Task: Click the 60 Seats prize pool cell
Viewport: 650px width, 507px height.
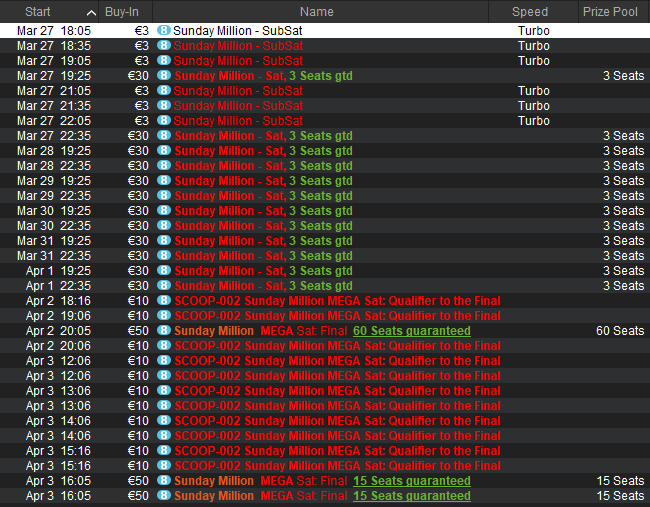Action: [x=620, y=330]
